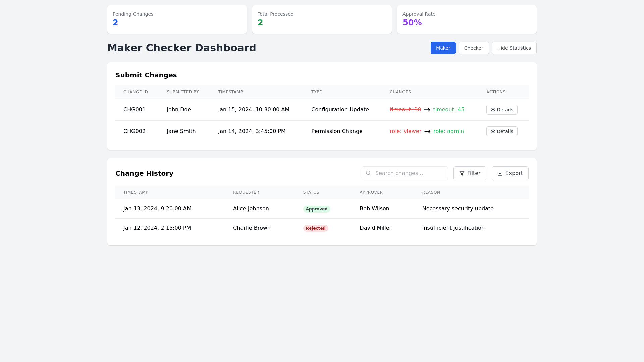Open the Filter options
Image resolution: width=644 pixels, height=362 pixels.
click(x=470, y=173)
